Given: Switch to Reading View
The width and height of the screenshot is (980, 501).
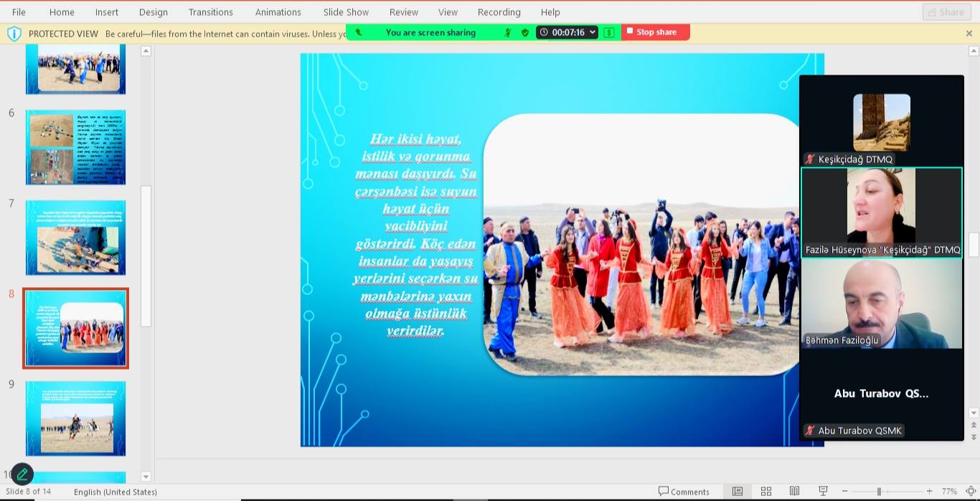Looking at the screenshot, I should click(x=794, y=492).
